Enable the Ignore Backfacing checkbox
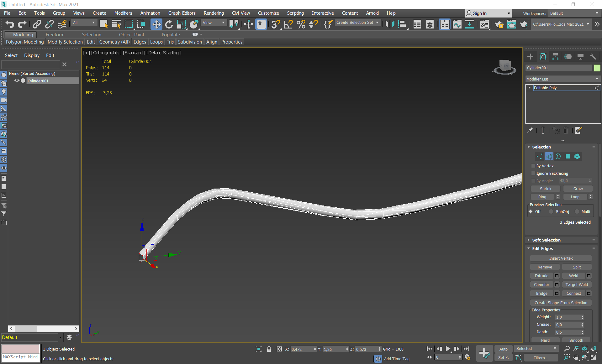The image size is (602, 364). click(533, 173)
